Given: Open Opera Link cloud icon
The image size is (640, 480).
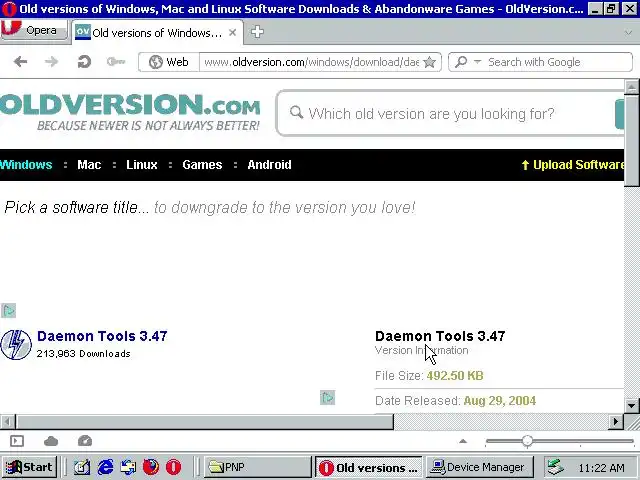Looking at the screenshot, I should 51,441.
